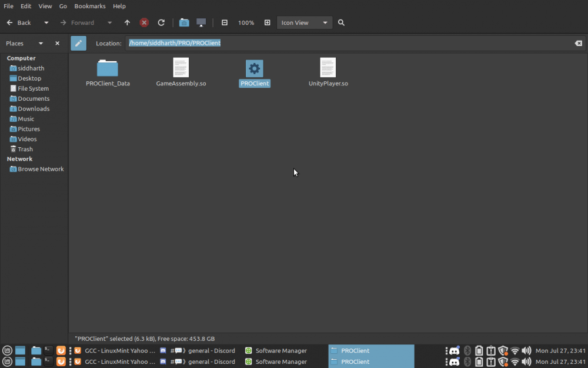
Task: Go to the Home folder from the toolbar
Action: (x=184, y=22)
